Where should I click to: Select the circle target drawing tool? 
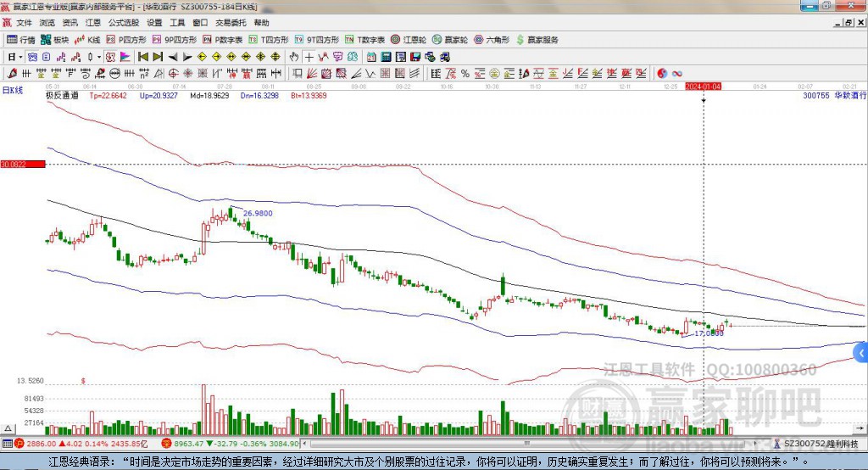[173, 73]
